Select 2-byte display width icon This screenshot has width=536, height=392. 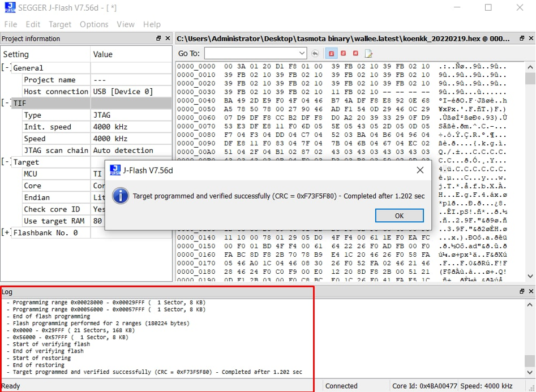coord(343,53)
